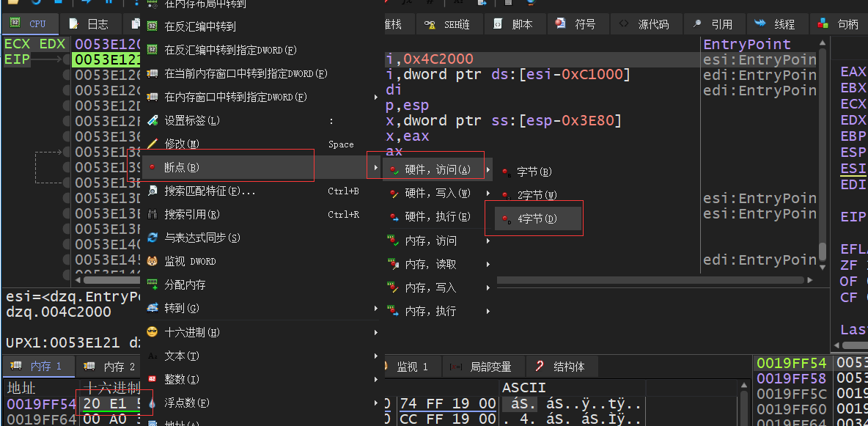Switch to the 引用 tab
The width and height of the screenshot is (868, 426).
click(714, 24)
